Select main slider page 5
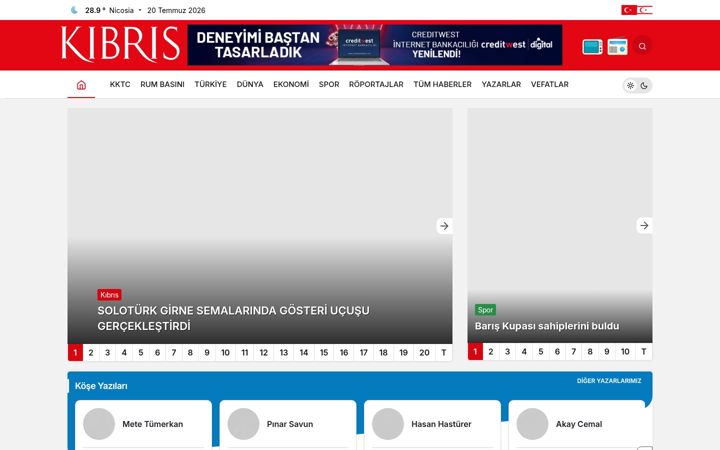The width and height of the screenshot is (720, 450). click(141, 353)
